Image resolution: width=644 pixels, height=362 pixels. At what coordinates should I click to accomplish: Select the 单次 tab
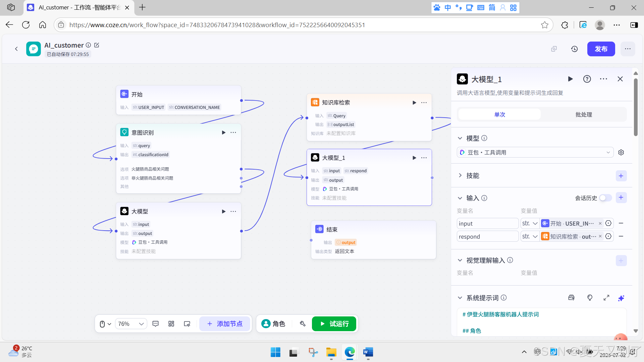click(499, 115)
